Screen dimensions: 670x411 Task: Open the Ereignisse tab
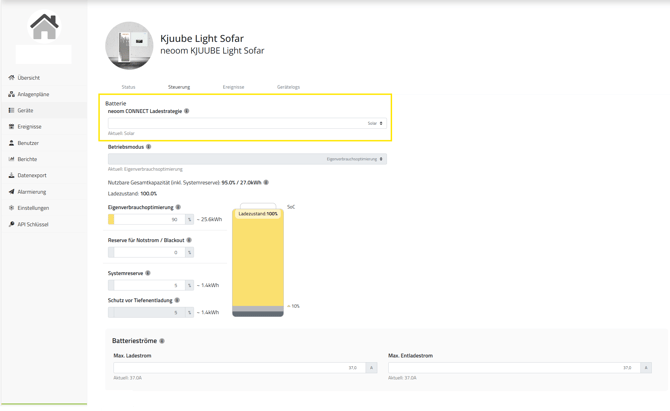click(x=233, y=87)
